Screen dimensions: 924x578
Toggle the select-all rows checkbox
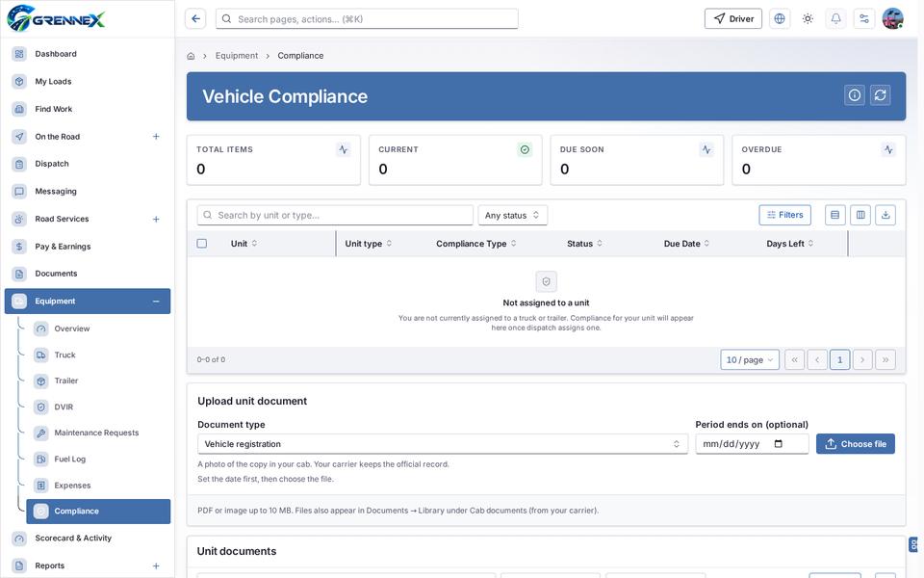(x=202, y=244)
